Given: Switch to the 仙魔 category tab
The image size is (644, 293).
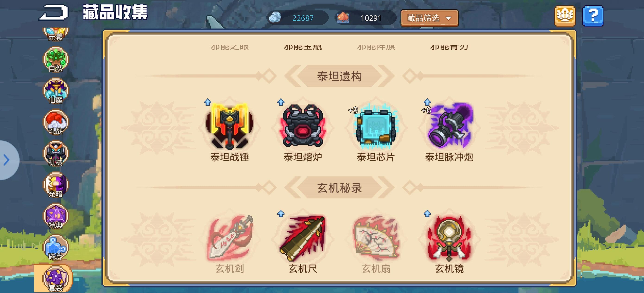Looking at the screenshot, I should pyautogui.click(x=56, y=91).
